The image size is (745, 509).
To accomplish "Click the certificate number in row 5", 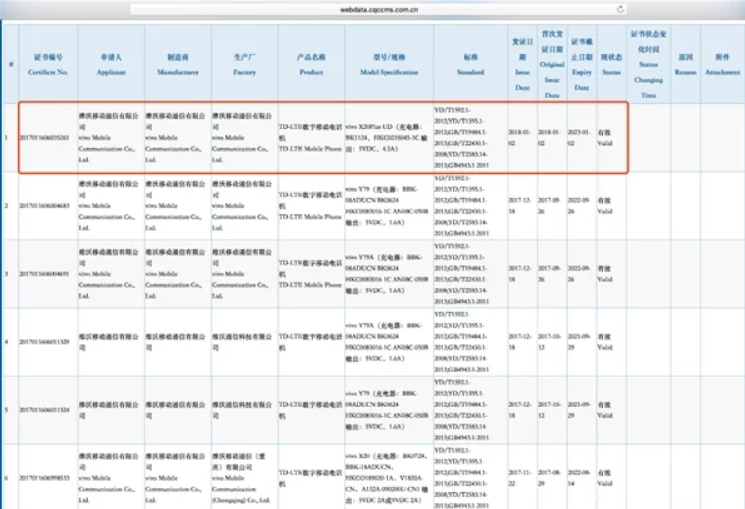I will 44,410.
